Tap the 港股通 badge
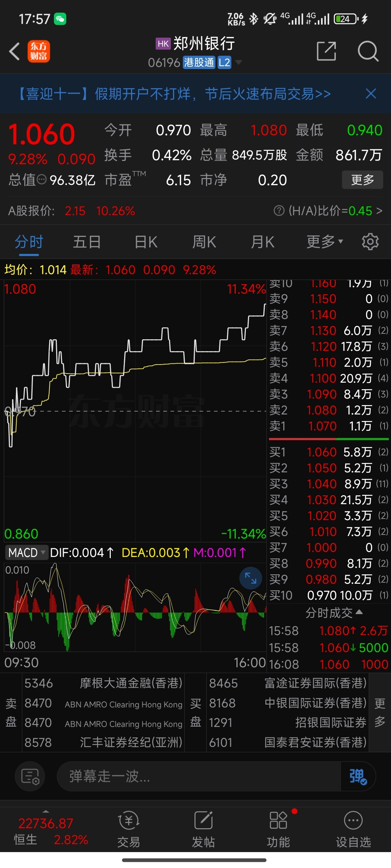Image resolution: width=391 pixels, height=868 pixels. (199, 63)
